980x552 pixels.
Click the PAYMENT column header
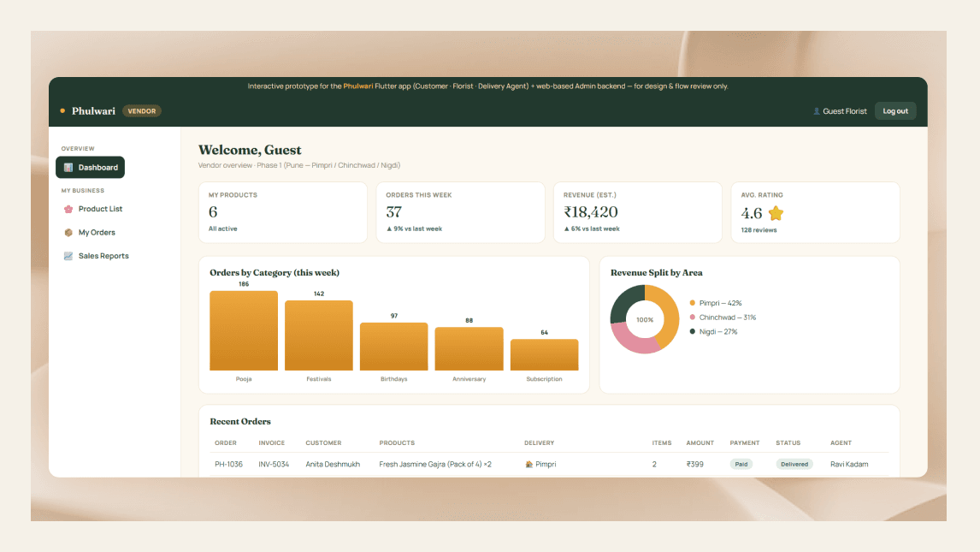tap(744, 443)
